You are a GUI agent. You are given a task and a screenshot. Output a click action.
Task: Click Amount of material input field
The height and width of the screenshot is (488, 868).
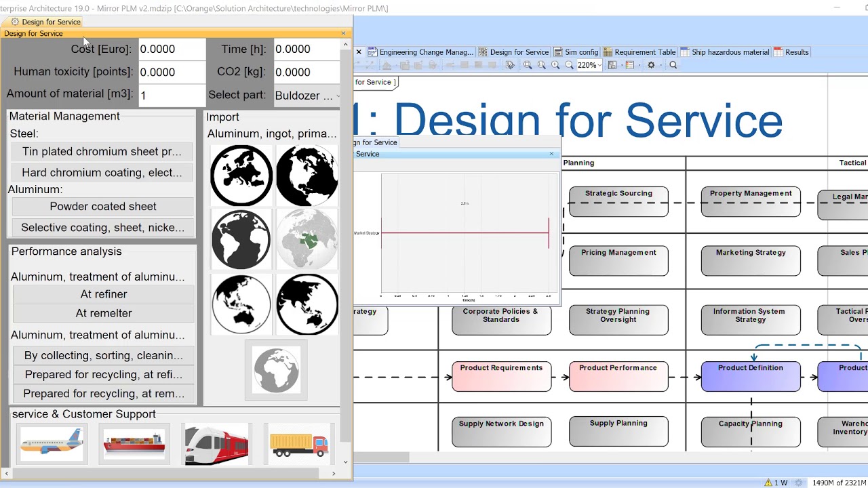[172, 96]
